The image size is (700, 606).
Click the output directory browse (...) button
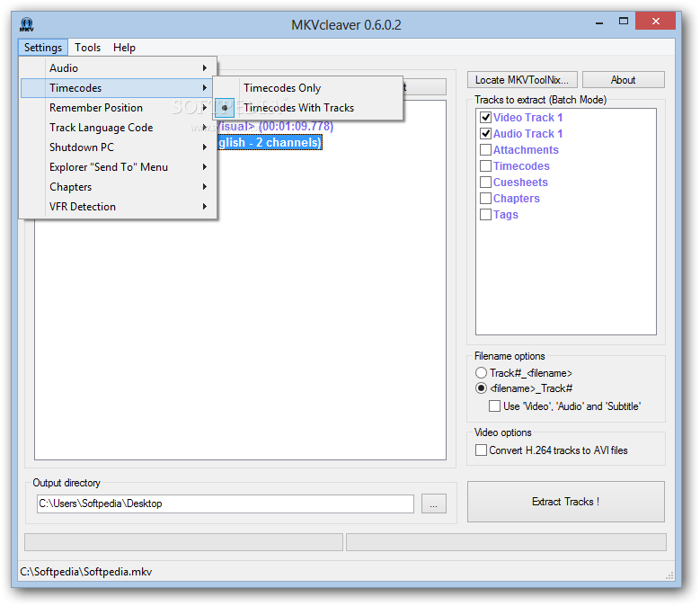pyautogui.click(x=433, y=504)
